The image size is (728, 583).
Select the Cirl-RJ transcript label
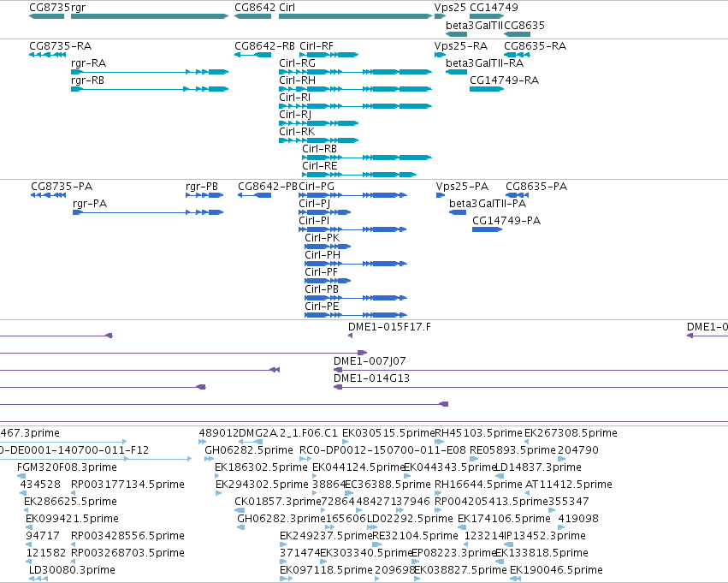295,115
